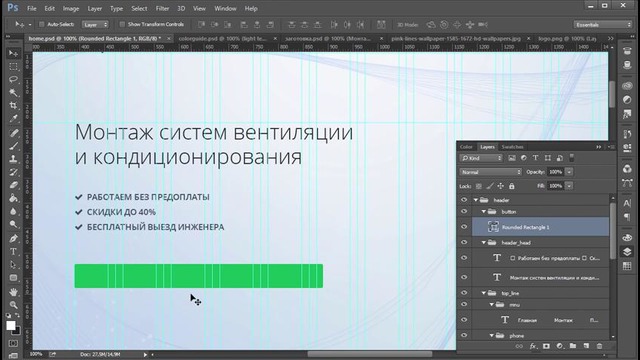The height and width of the screenshot is (360, 640).
Task: Toggle lock all icon in Layers
Action: pyautogui.click(x=511, y=186)
